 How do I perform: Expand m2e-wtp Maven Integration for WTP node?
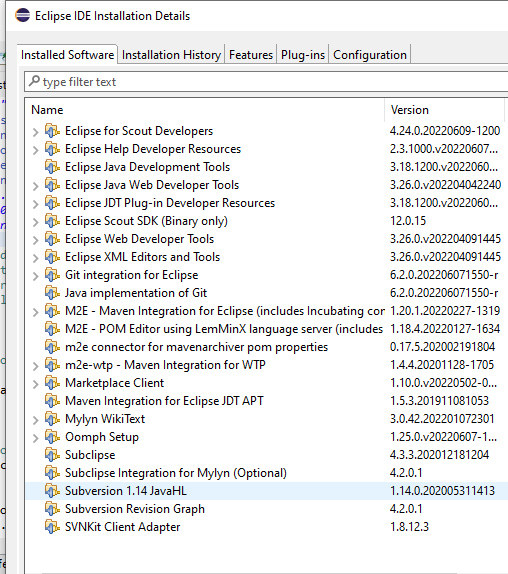pyautogui.click(x=36, y=366)
